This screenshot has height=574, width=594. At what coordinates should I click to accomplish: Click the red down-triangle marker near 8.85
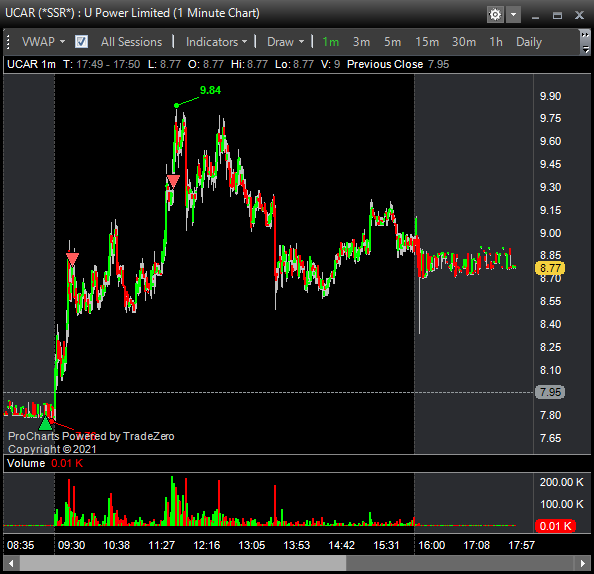point(72,259)
